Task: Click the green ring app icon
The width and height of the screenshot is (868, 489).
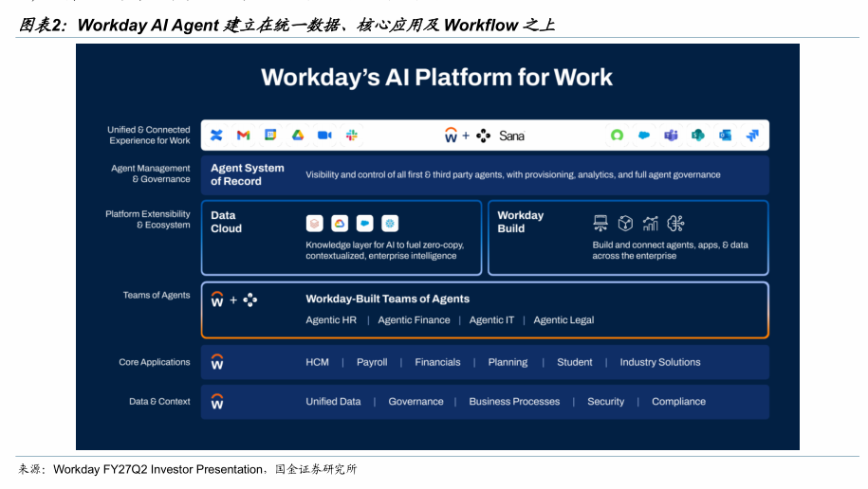Action: point(617,135)
